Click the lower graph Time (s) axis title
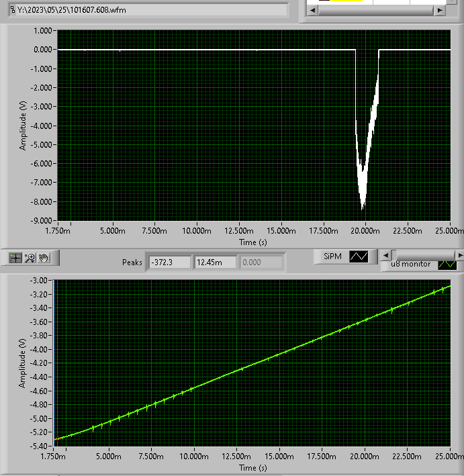 click(x=253, y=468)
